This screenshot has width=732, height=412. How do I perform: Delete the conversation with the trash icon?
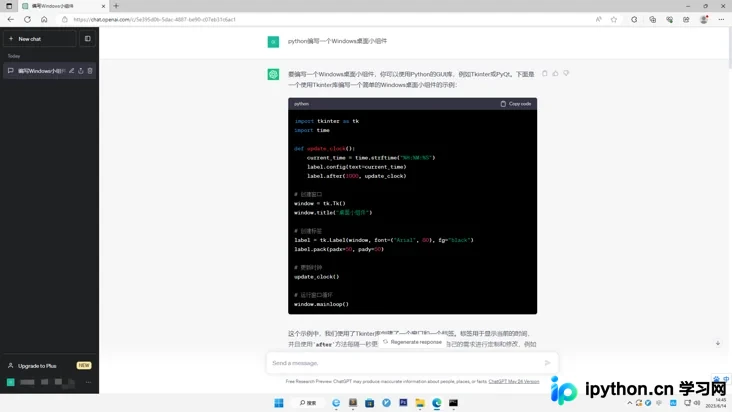click(x=90, y=71)
